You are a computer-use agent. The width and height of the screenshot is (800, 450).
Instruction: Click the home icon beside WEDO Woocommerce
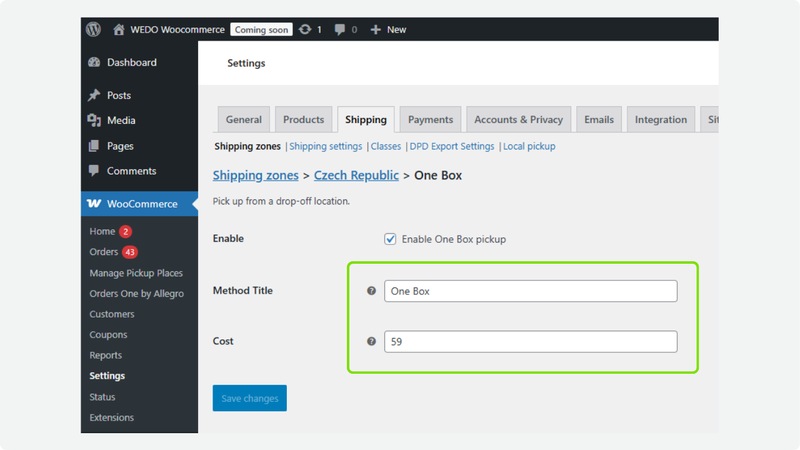(119, 29)
